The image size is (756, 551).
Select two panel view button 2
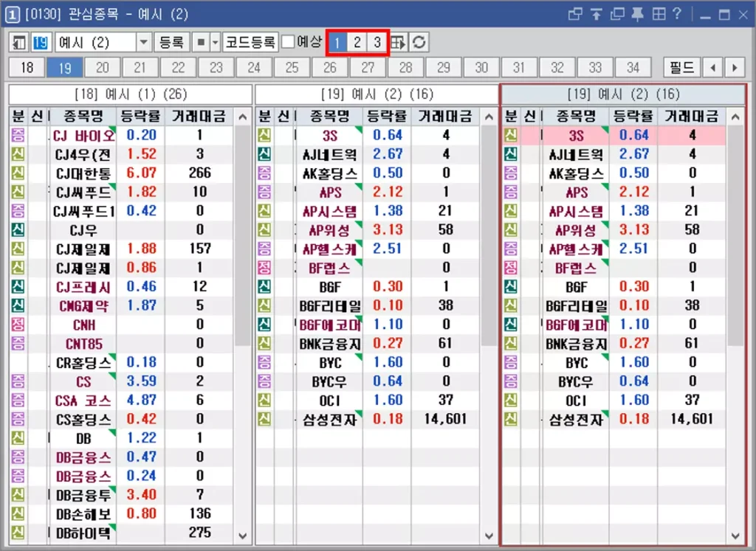(357, 42)
